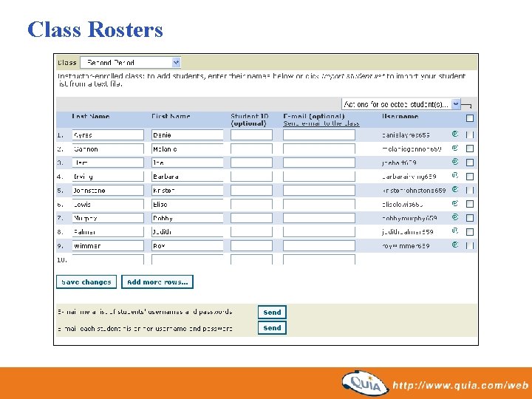
Task: Check the box for student Wimmer
Action: pos(470,245)
